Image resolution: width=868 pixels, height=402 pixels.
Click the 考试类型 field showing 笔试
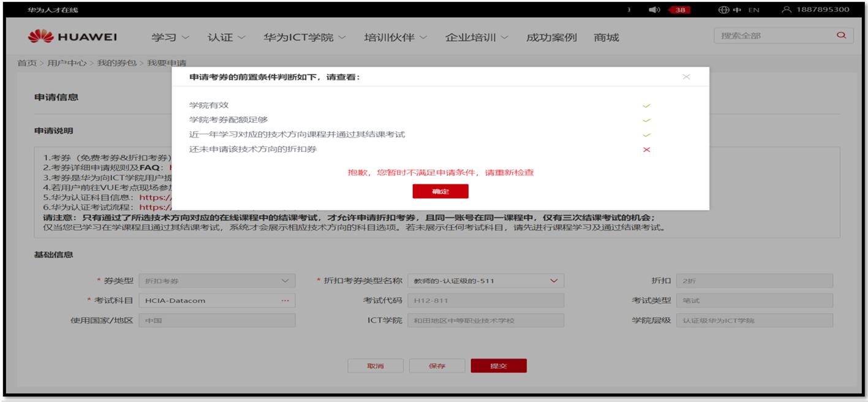pyautogui.click(x=755, y=301)
